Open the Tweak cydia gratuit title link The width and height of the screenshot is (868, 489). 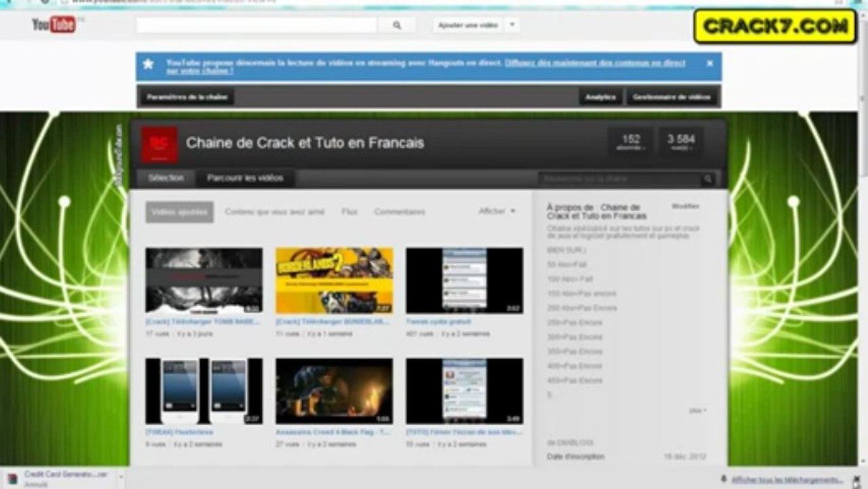click(438, 322)
